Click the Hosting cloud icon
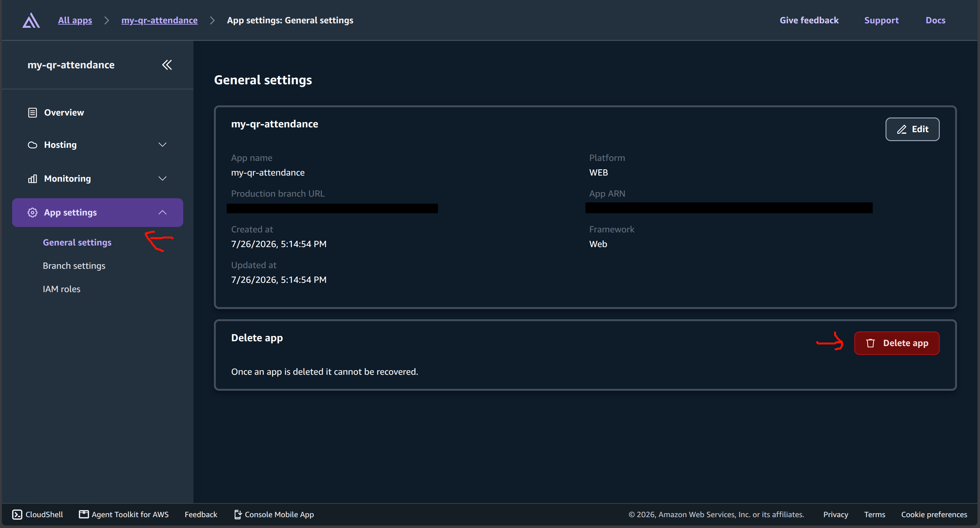 pos(32,145)
